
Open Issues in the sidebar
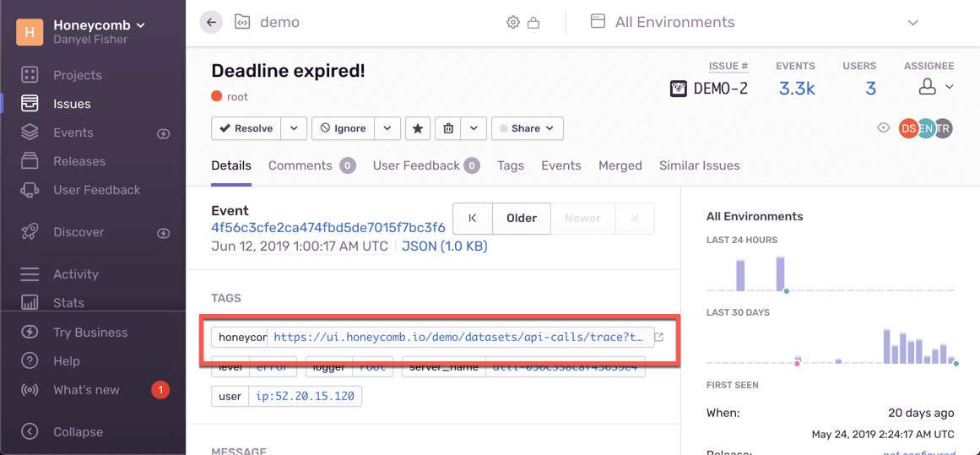[x=72, y=104]
